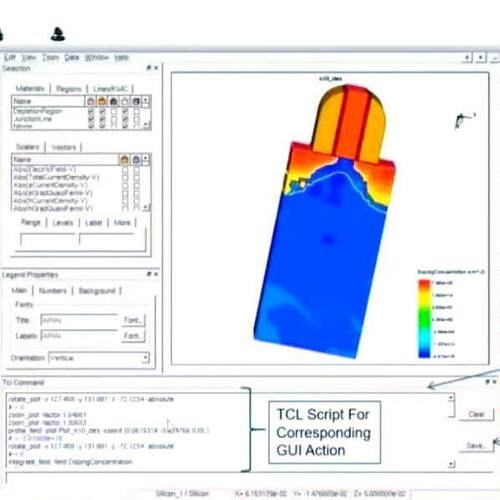Enable second checkbox for Abs(ElectricField-V)
This screenshot has height=500, width=500.
point(136,170)
